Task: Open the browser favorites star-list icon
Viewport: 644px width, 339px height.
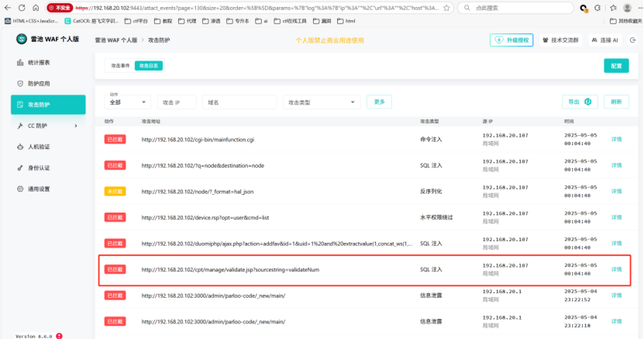Action: tap(613, 8)
